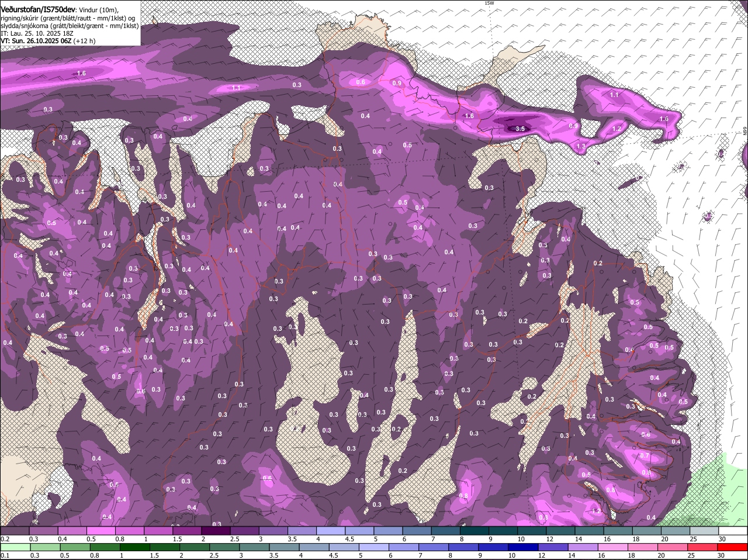
Task: Select the red swatch ending the lower legend
Action: tap(733, 547)
